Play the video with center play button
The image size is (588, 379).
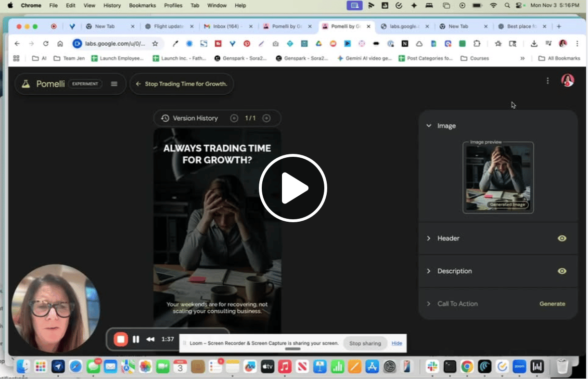pyautogui.click(x=293, y=188)
